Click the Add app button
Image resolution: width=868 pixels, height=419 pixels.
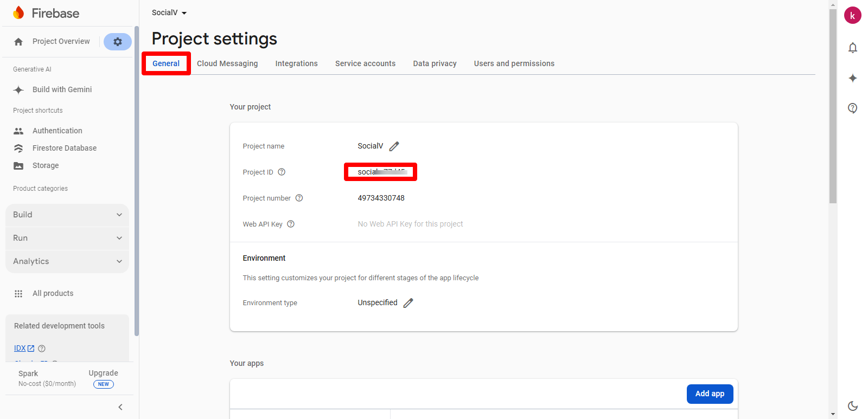710,394
